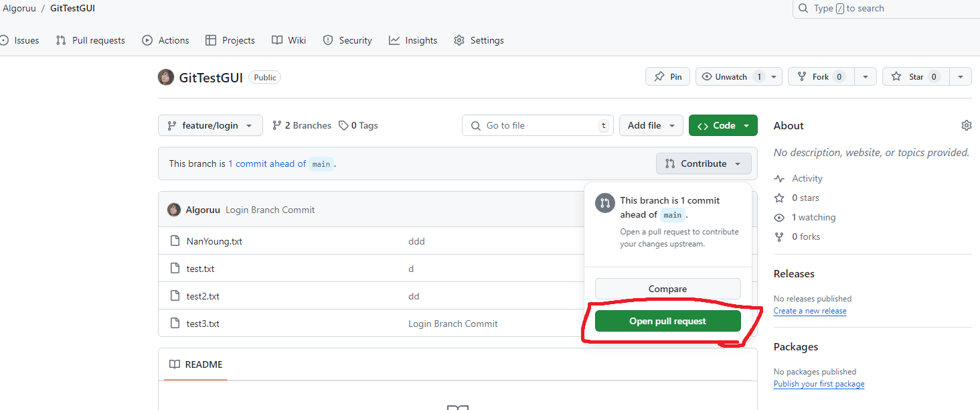
Task: Click the Algoruu owner breadcrumb link
Action: [19, 8]
